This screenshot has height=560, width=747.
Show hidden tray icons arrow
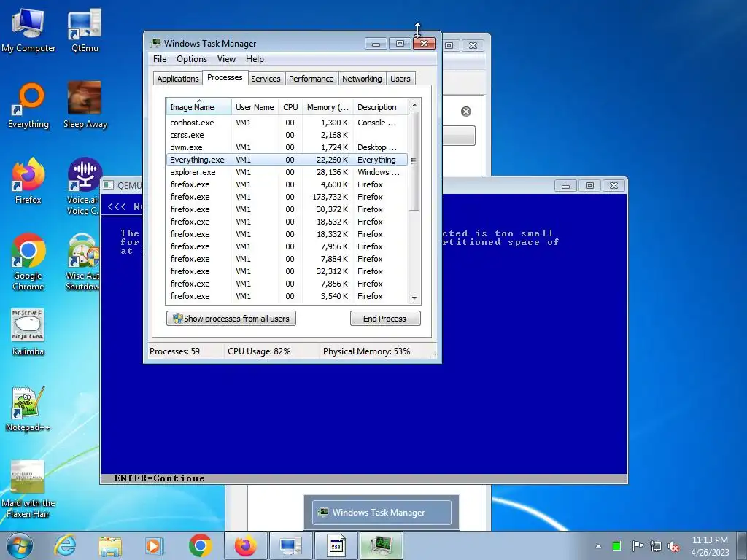pos(598,546)
